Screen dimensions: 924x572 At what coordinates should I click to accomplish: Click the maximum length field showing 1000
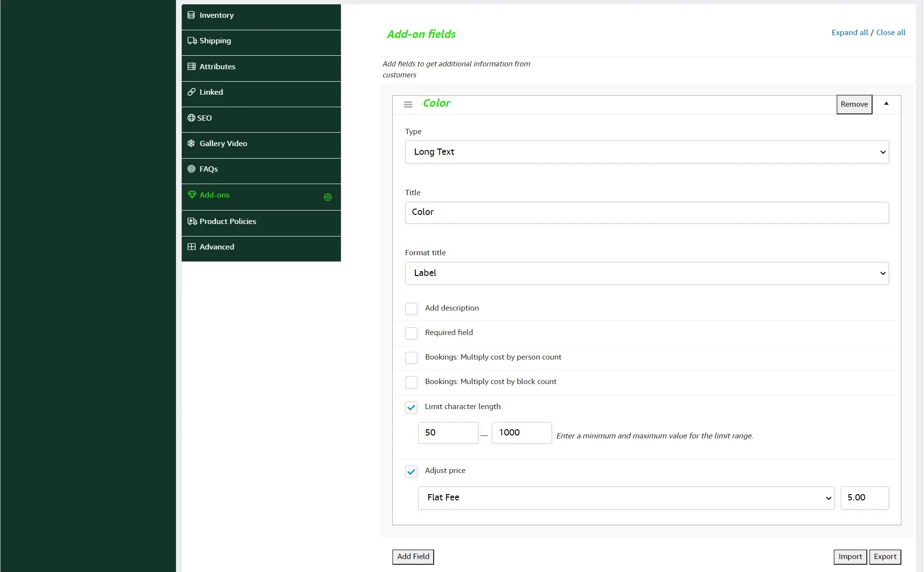(x=522, y=433)
